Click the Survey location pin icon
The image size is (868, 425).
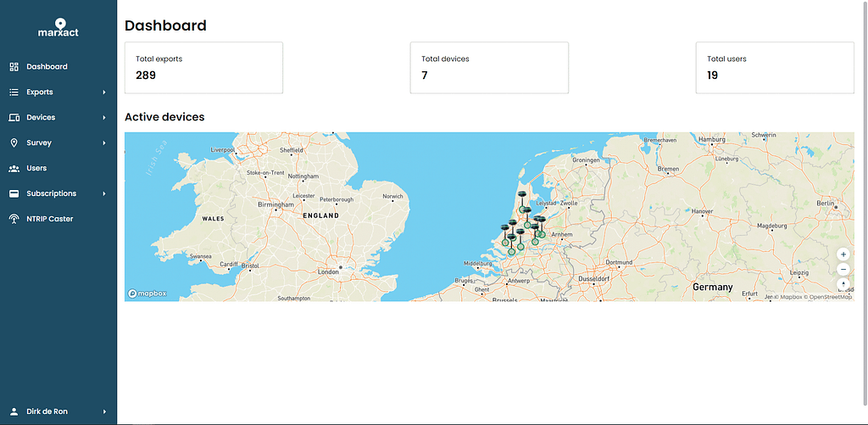click(x=14, y=143)
